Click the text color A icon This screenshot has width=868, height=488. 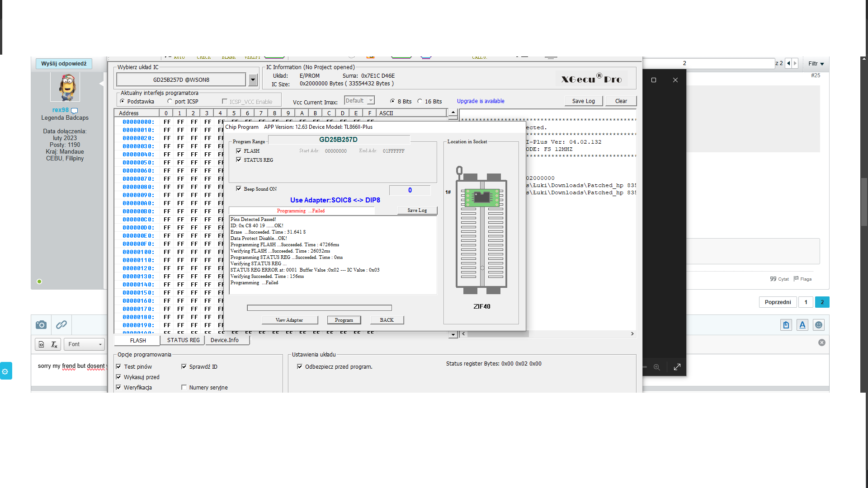(x=802, y=325)
